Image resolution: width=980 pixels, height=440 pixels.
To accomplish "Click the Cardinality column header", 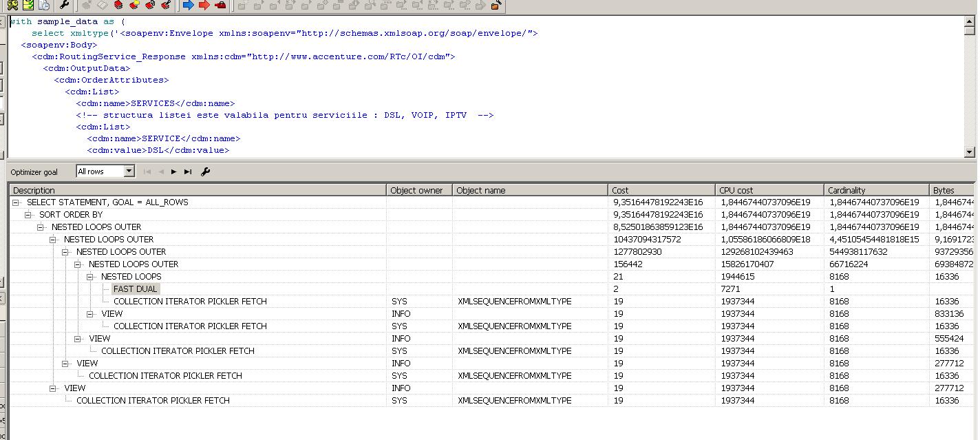I will pos(877,190).
